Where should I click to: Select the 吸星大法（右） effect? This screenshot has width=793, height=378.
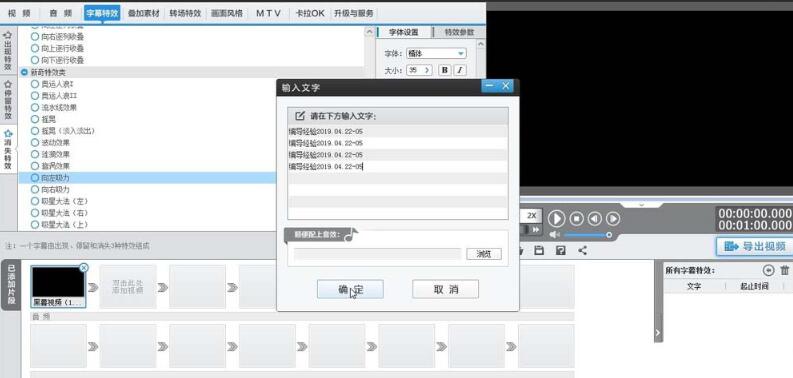(x=59, y=213)
